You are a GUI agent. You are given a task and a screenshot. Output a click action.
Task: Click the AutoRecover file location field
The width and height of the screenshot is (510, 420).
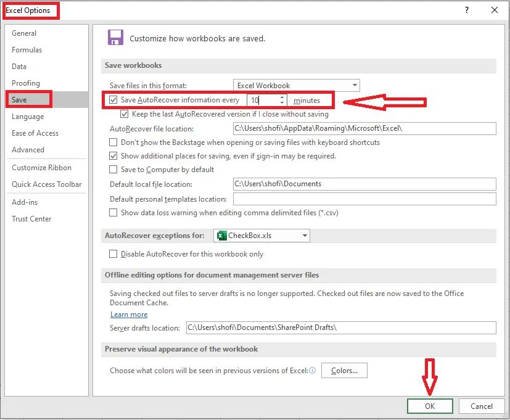pos(364,128)
